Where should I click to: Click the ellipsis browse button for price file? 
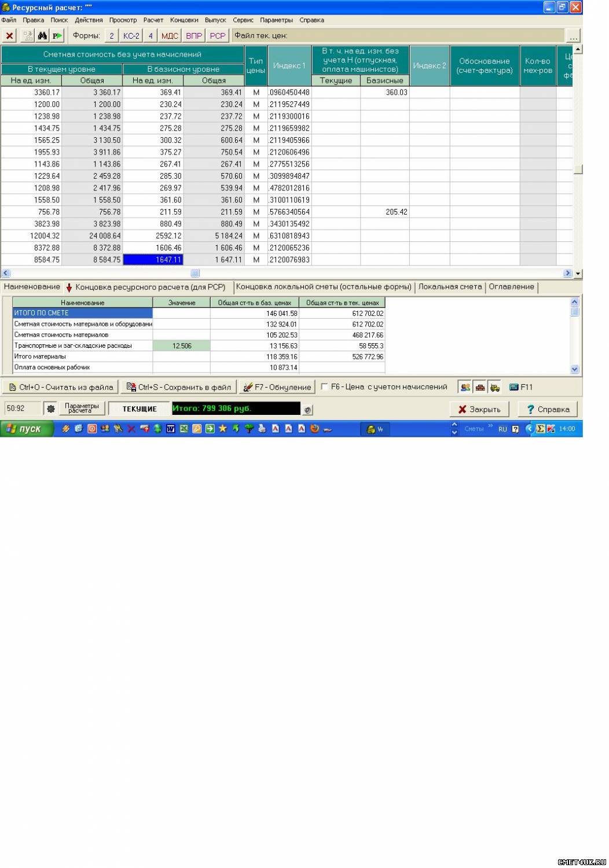pos(573,36)
